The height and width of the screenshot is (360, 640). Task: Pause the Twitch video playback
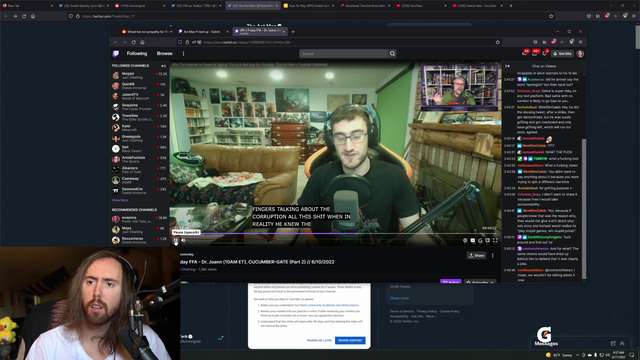pos(176,240)
